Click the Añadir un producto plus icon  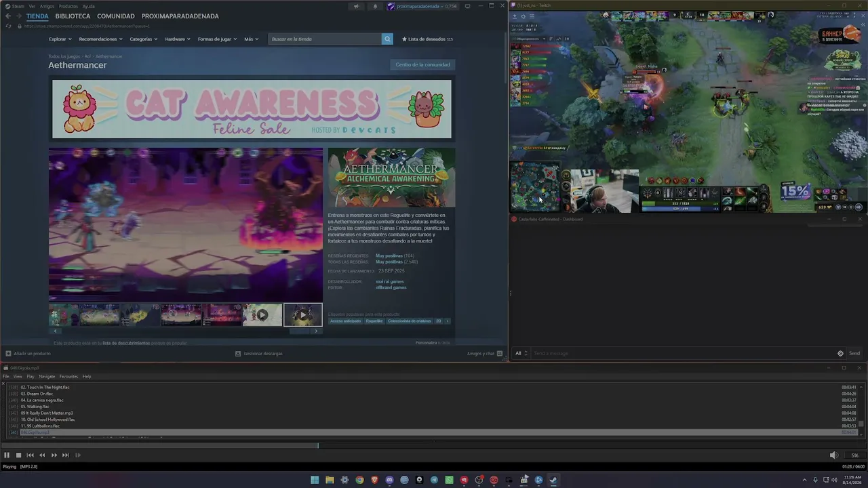(x=8, y=354)
